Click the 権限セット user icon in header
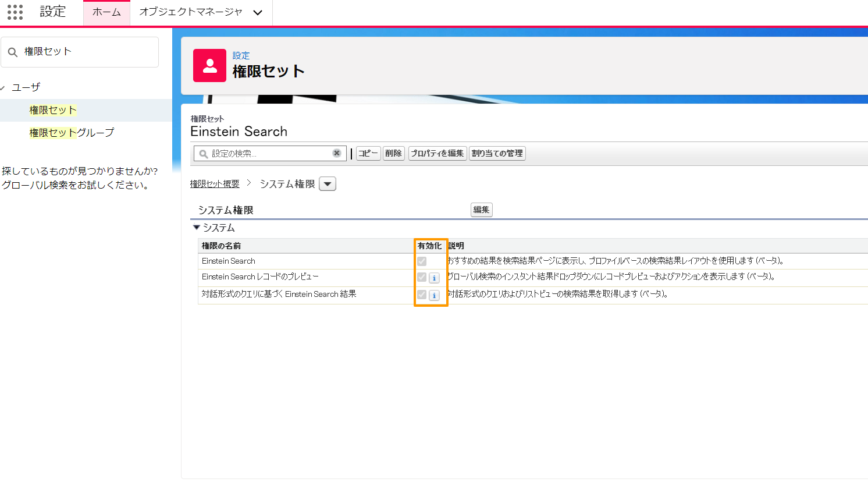The height and width of the screenshot is (482, 868). 209,66
